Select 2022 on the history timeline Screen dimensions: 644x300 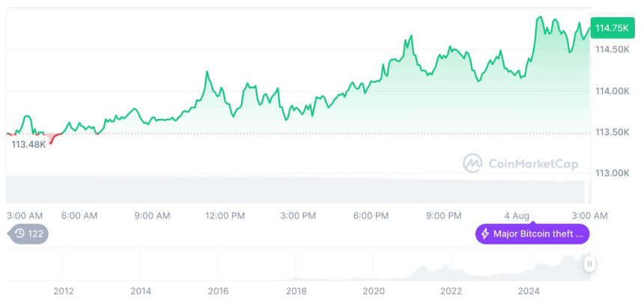451,290
